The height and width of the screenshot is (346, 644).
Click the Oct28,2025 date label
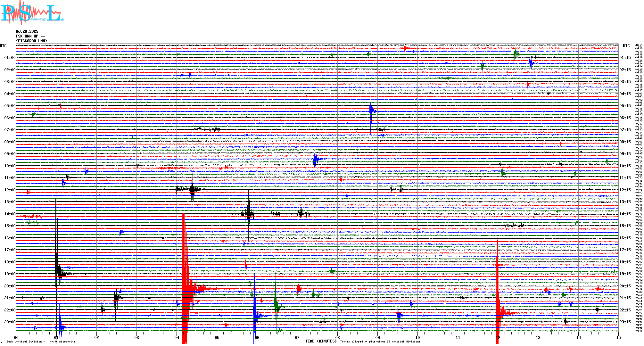click(27, 31)
